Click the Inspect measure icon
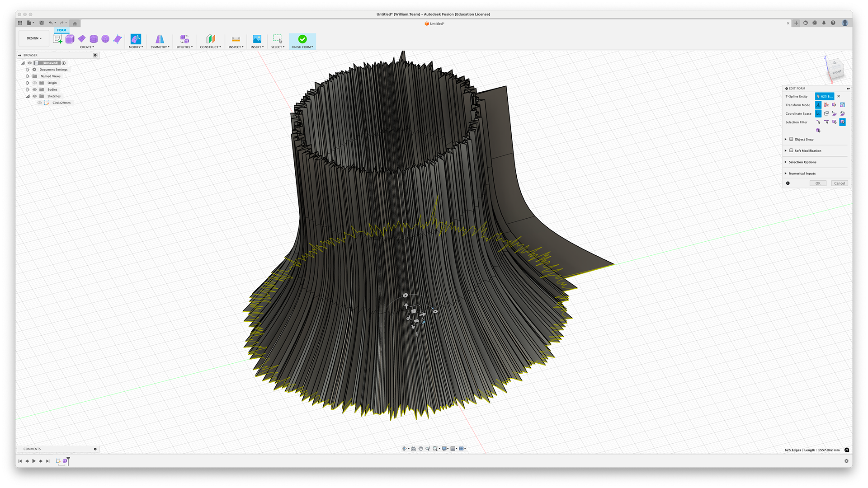The height and width of the screenshot is (488, 868). (236, 39)
